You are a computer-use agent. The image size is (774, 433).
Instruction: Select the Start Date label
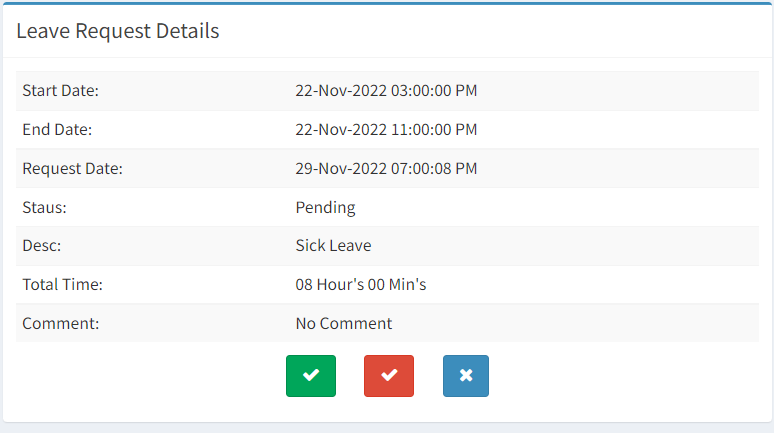click(60, 91)
